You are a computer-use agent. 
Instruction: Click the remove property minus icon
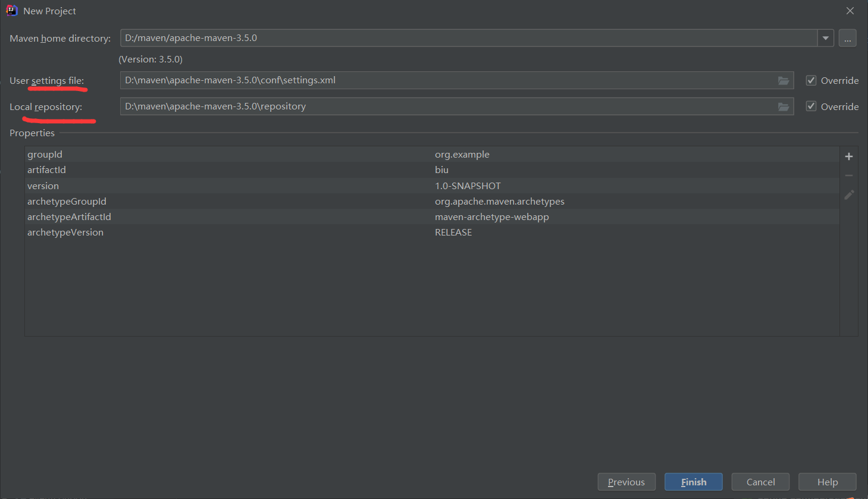point(849,175)
